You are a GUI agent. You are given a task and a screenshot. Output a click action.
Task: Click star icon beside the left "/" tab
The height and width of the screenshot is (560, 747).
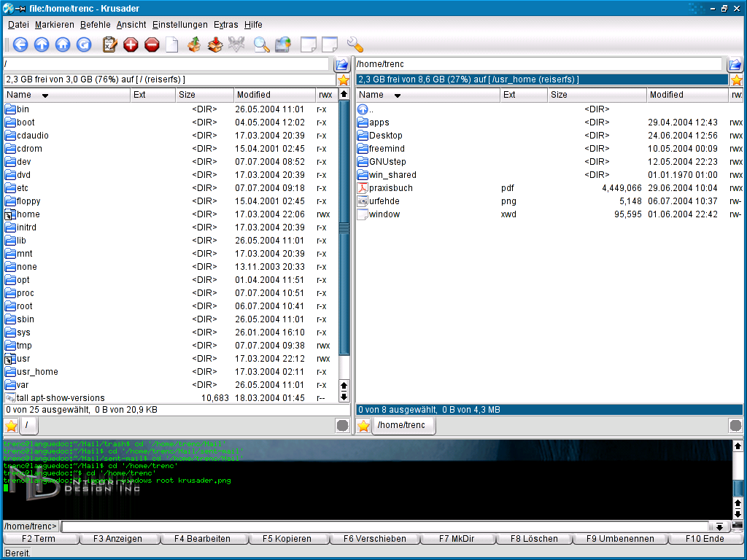click(11, 426)
